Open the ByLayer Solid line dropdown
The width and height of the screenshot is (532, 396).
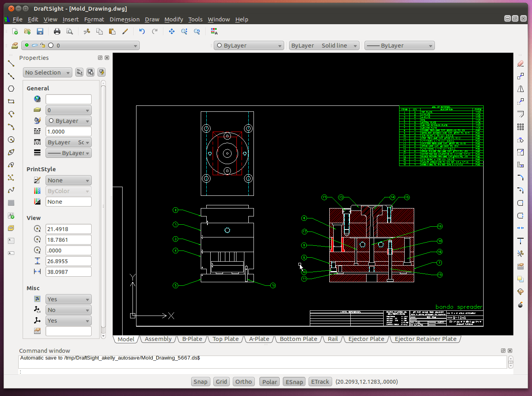(x=324, y=46)
